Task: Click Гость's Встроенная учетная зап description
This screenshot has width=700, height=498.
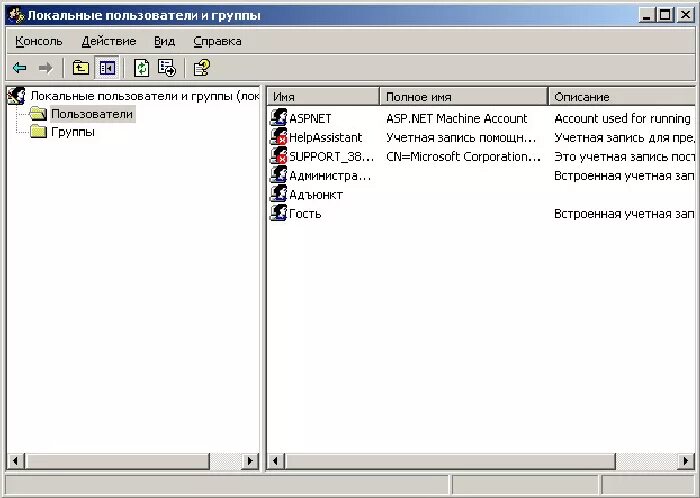Action: (x=625, y=214)
